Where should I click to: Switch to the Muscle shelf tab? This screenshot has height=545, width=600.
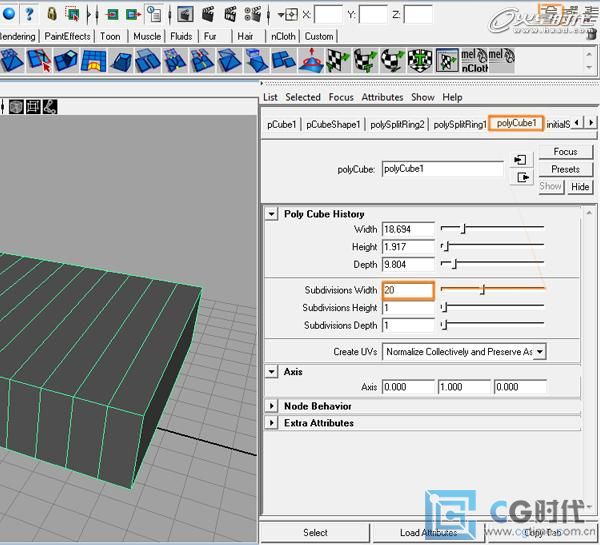[x=147, y=36]
